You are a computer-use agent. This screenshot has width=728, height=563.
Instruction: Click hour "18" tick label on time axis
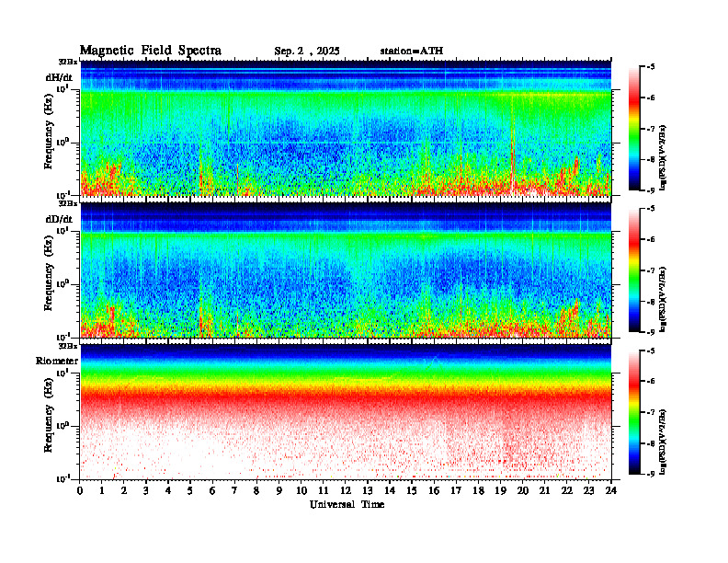point(478,490)
